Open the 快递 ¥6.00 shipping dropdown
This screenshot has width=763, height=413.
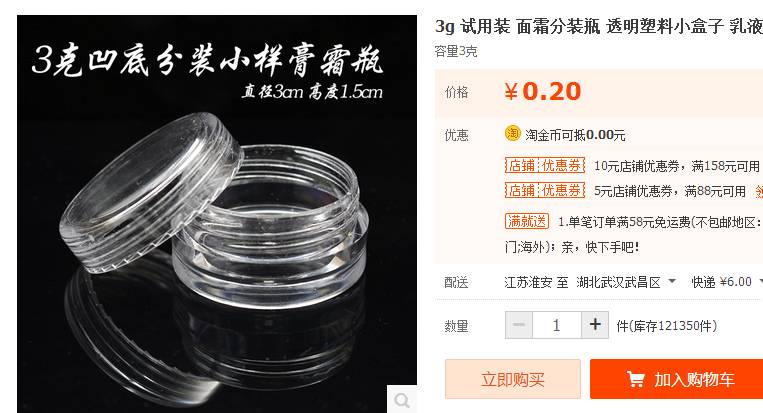pos(725,282)
